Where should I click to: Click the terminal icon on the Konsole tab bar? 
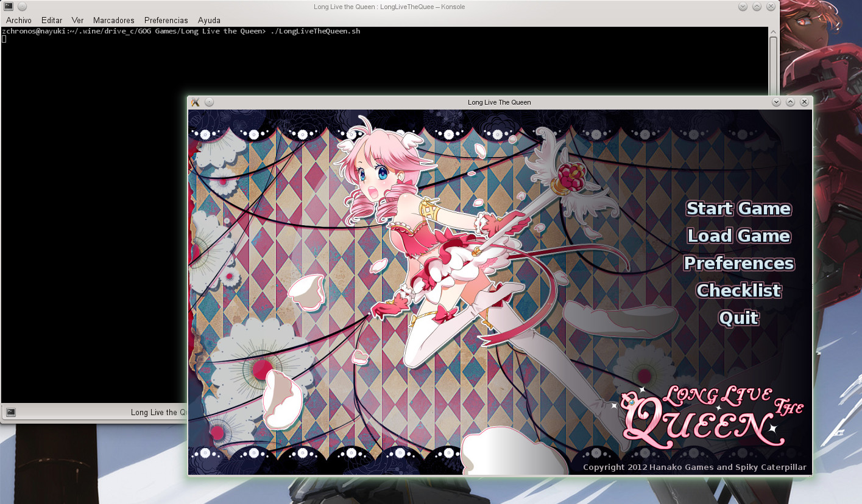10,412
